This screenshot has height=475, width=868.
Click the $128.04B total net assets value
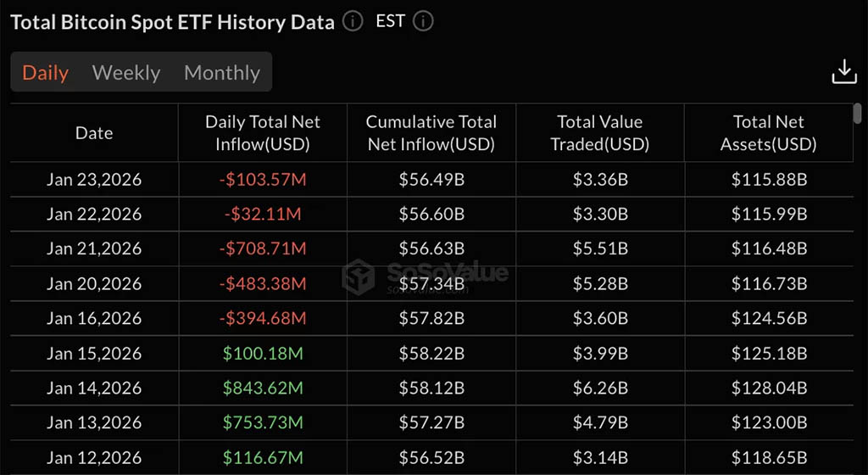click(x=768, y=388)
